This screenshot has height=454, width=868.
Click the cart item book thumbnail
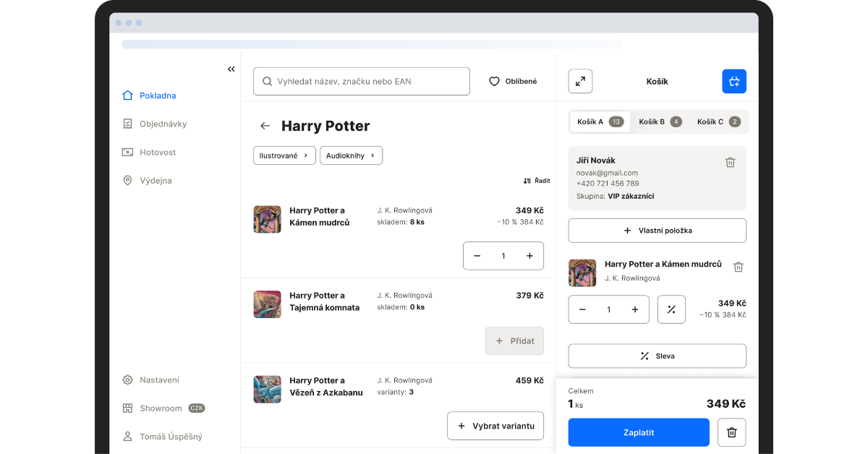(582, 273)
